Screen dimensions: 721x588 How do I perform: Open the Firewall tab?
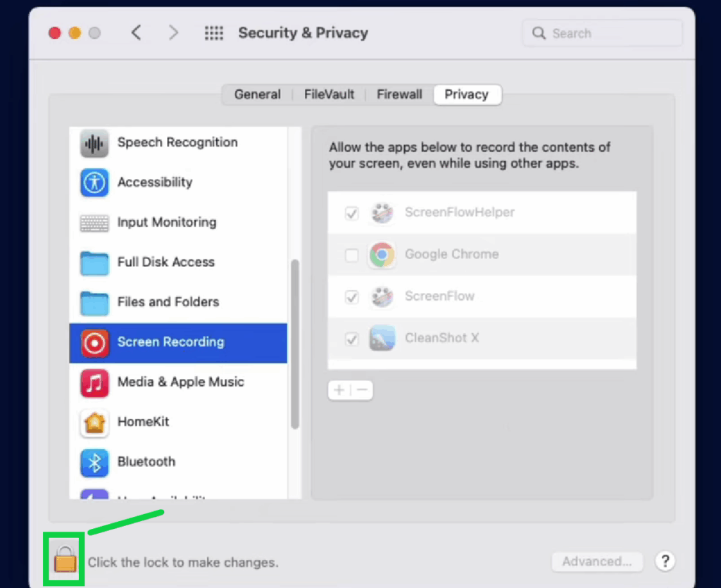(399, 94)
